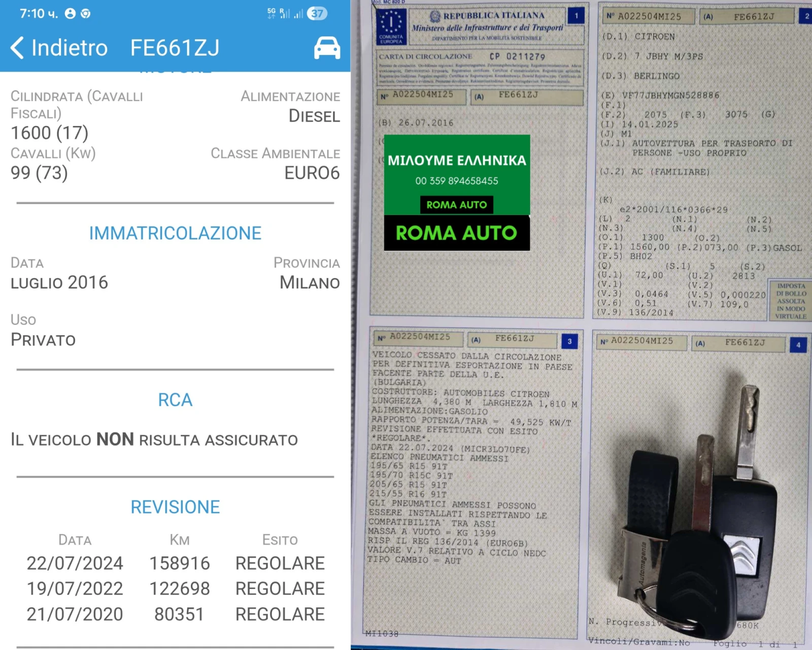Tap the 22/07/2024 revision row date
Screen dimensions: 812x650
tap(75, 563)
